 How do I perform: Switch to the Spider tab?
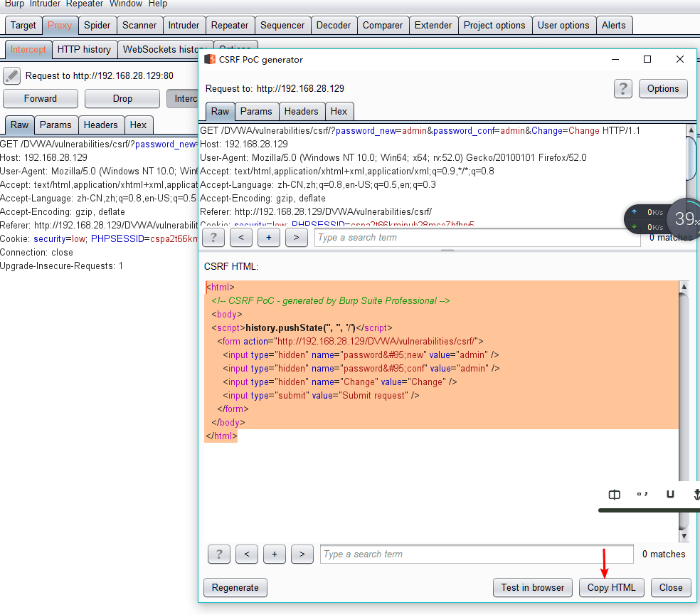[x=97, y=26]
